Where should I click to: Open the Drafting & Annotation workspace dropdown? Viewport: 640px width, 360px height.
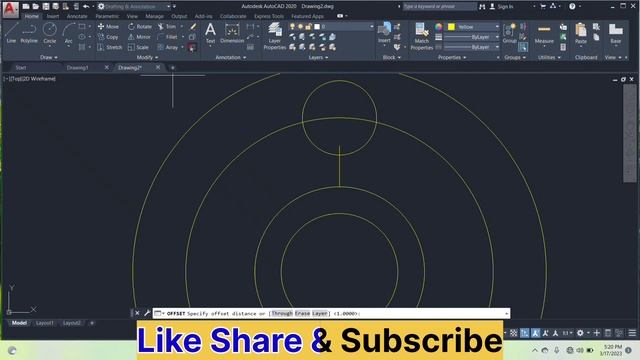click(136, 7)
